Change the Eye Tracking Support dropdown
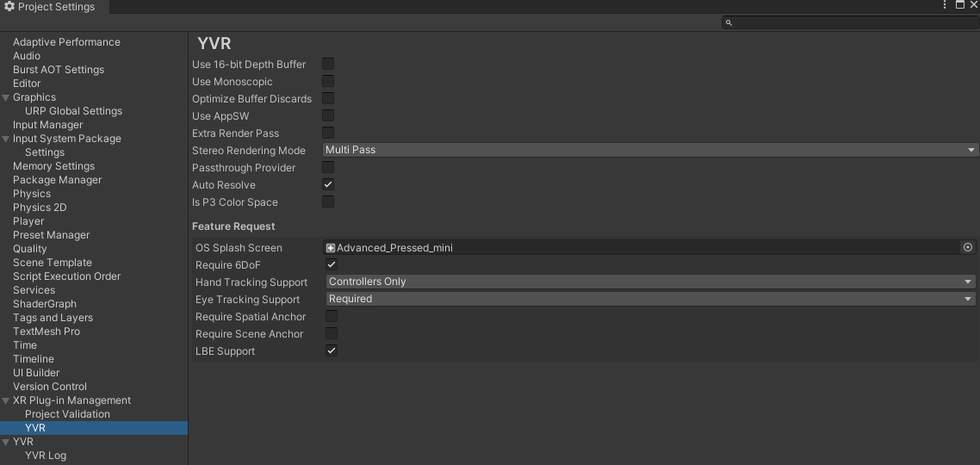Screen dimensions: 980x465 click(x=649, y=299)
